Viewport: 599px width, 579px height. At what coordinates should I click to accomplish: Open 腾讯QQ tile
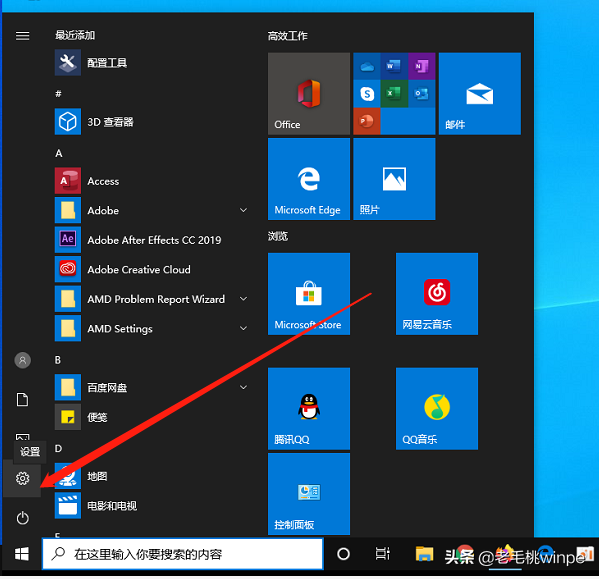(x=309, y=409)
